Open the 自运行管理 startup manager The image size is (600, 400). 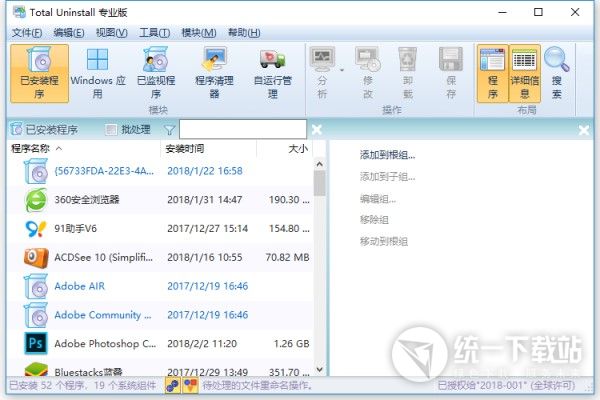point(273,74)
